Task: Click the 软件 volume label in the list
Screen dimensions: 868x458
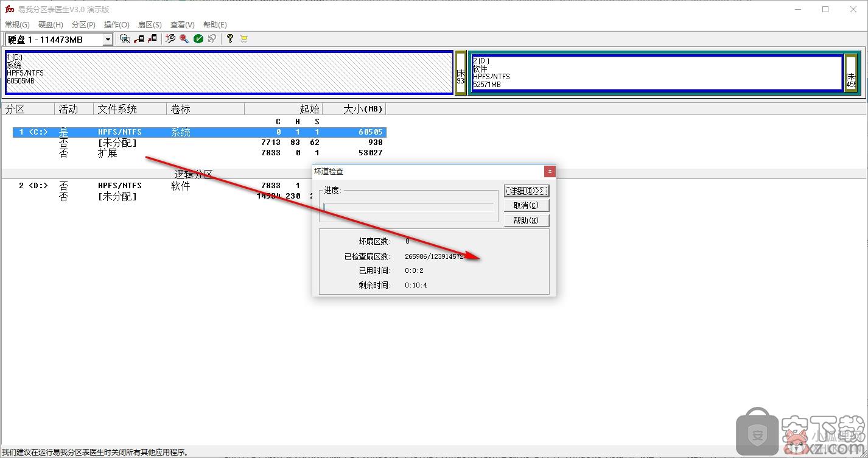Action: [x=181, y=186]
